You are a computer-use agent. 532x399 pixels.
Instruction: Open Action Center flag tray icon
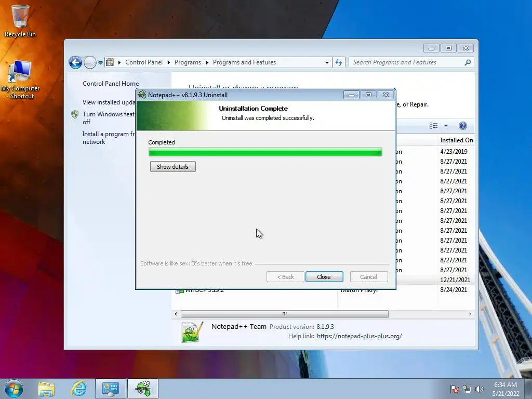(455, 389)
